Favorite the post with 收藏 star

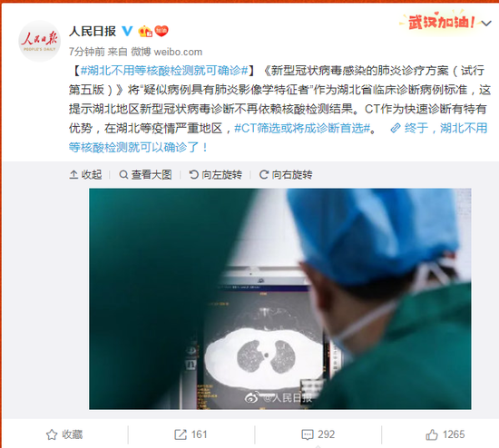(64, 434)
